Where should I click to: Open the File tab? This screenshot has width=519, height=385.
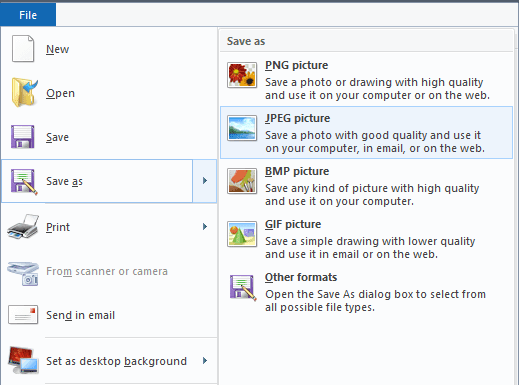pos(28,15)
